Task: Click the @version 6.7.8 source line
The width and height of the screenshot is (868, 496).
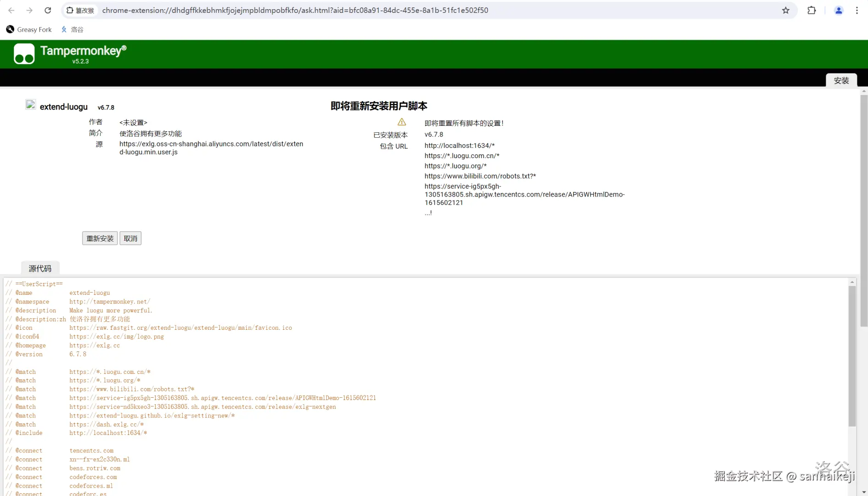Action: coord(46,354)
